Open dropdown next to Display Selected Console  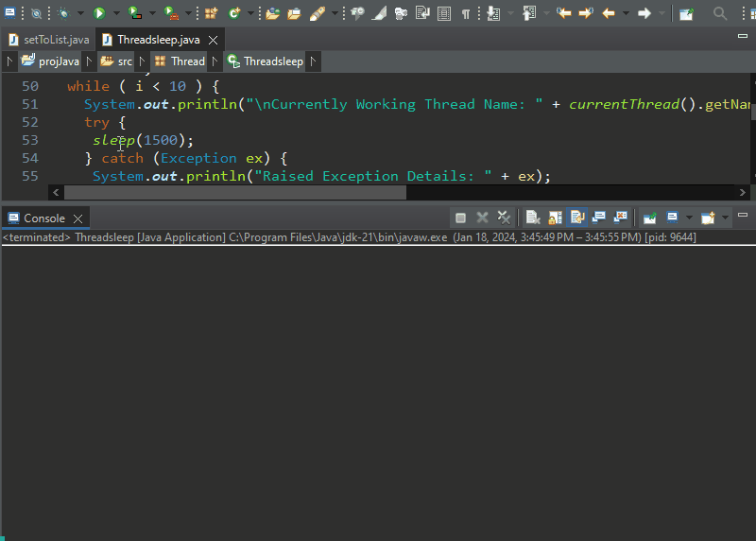689,218
